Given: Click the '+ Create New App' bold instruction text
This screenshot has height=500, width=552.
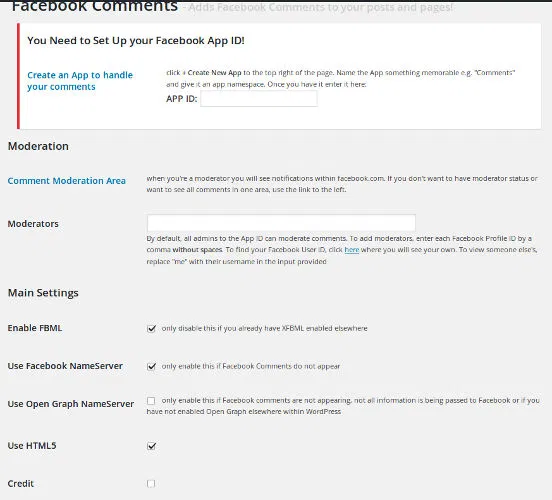Looking at the screenshot, I should [x=212, y=73].
